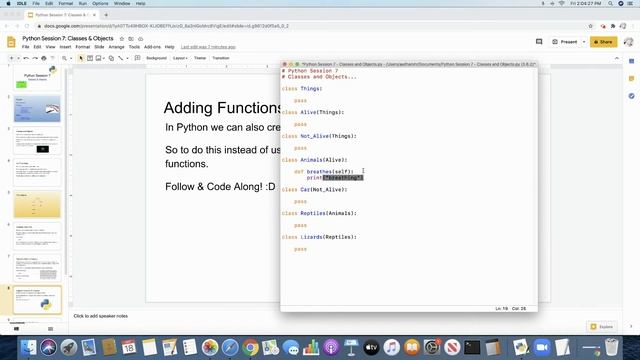Viewport: 640px width, 360px height.
Task: Click the Theme button
Action: coord(200,58)
